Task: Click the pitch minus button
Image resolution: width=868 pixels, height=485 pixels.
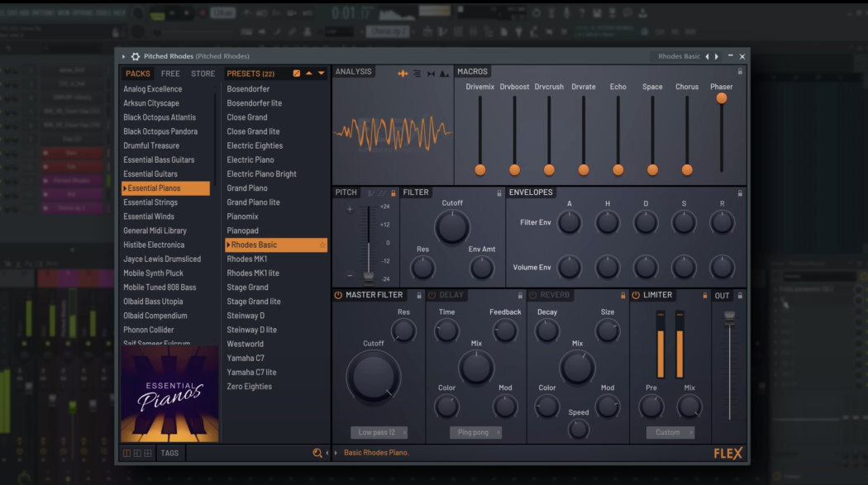Action: tap(350, 275)
